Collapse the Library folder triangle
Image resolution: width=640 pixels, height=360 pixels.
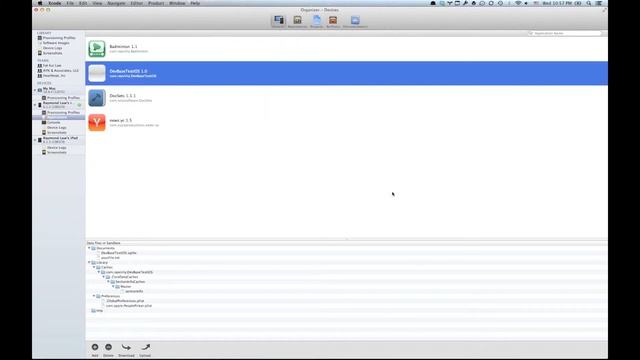tap(89, 262)
